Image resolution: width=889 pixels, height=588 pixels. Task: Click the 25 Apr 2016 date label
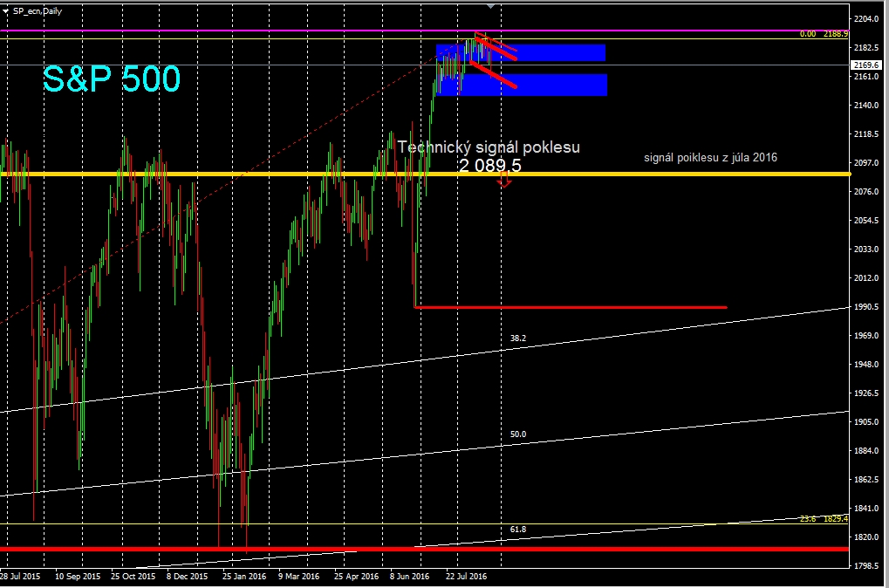click(356, 576)
